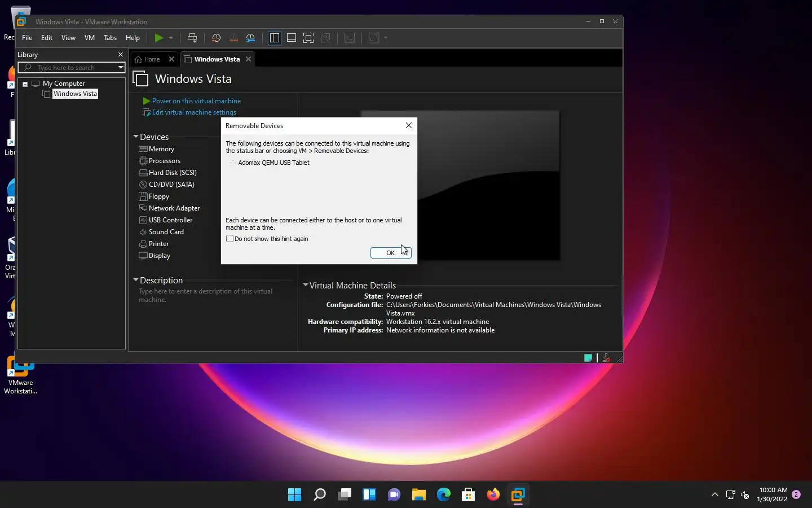Screen dimensions: 812x508
Task: Close the Removable Devices dialog
Action: tap(409, 125)
